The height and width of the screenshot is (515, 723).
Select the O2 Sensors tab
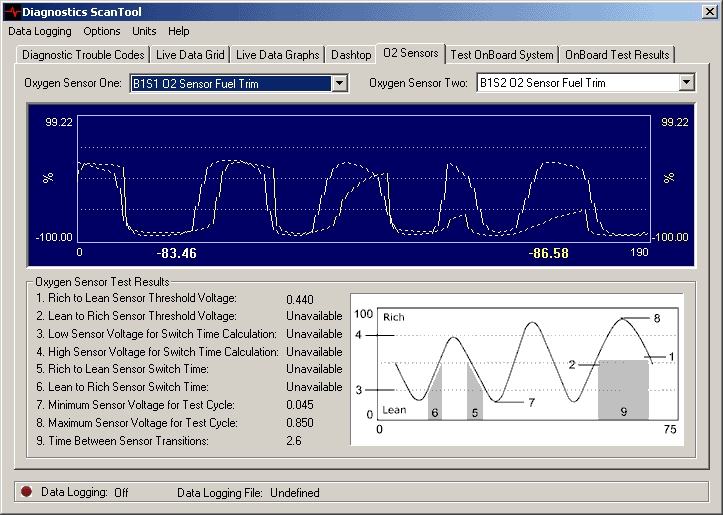click(x=411, y=54)
